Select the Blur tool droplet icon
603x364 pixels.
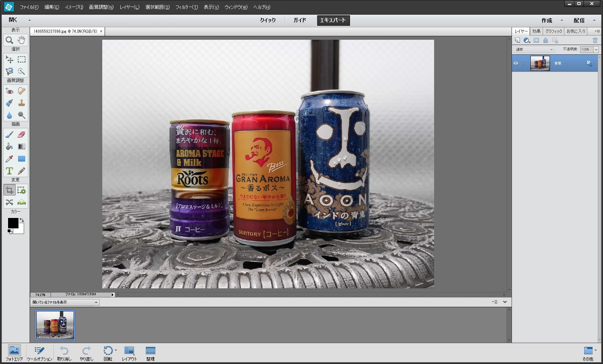9,115
